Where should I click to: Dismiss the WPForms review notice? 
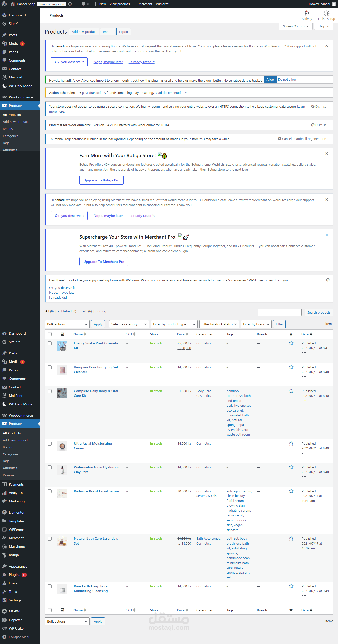328,280
